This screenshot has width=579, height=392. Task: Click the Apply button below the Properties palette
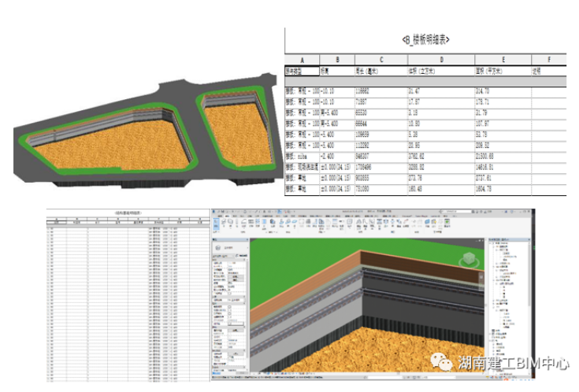pos(243,373)
